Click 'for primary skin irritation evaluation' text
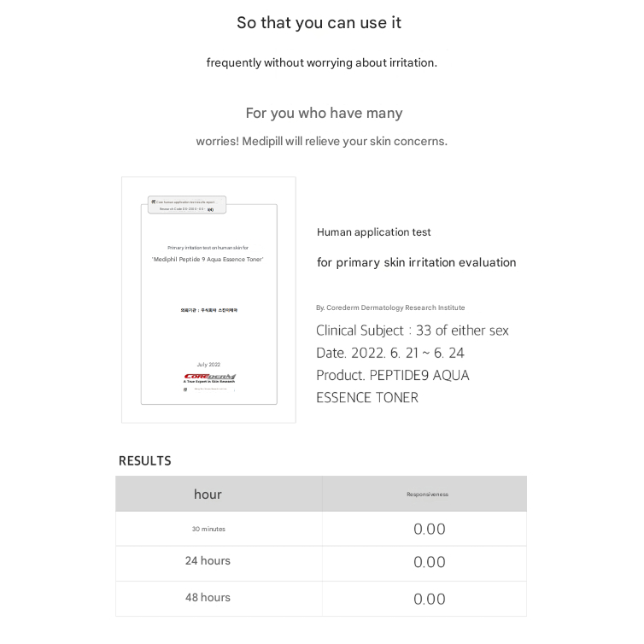Screen dimensions: 644x644 [416, 262]
